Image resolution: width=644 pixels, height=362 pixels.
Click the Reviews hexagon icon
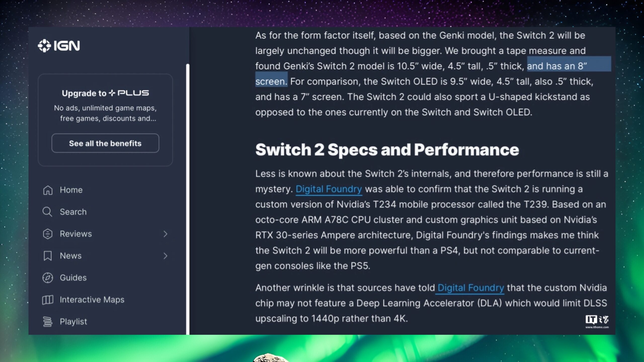[48, 234]
